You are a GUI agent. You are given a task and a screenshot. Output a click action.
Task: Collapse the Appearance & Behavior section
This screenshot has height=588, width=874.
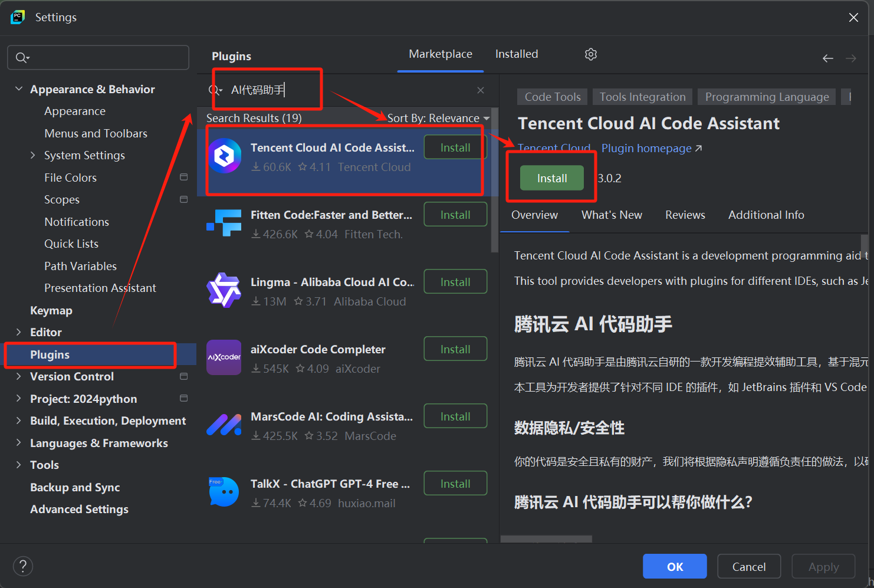[19, 88]
